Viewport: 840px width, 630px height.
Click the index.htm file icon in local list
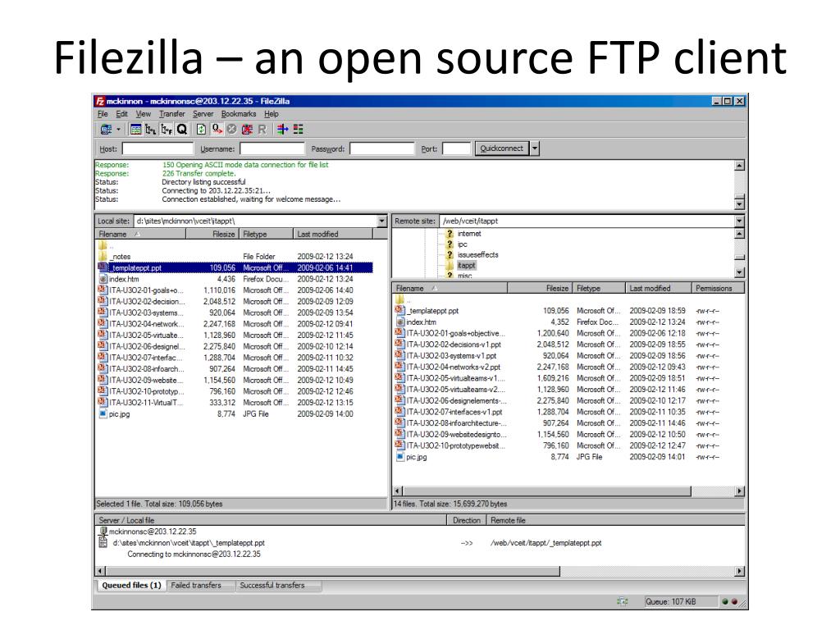click(103, 279)
